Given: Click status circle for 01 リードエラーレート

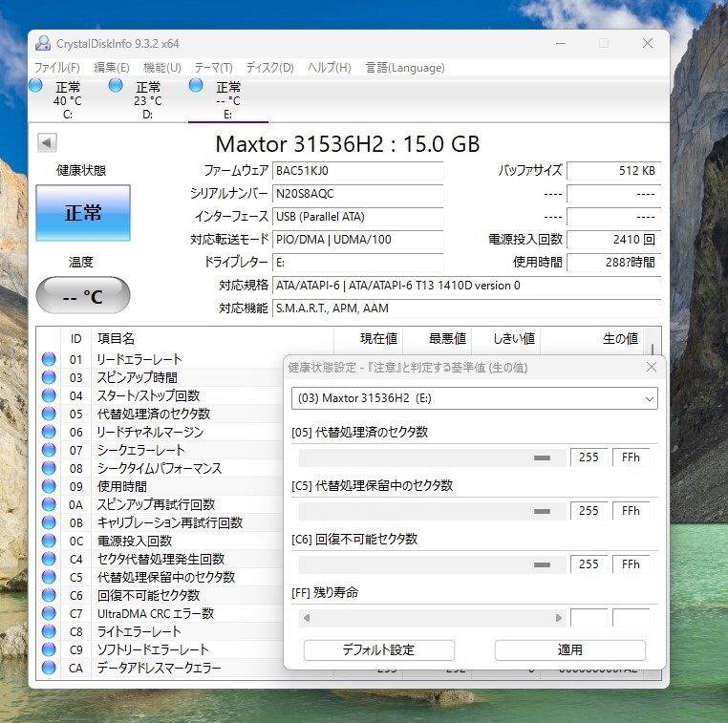Looking at the screenshot, I should [x=49, y=359].
